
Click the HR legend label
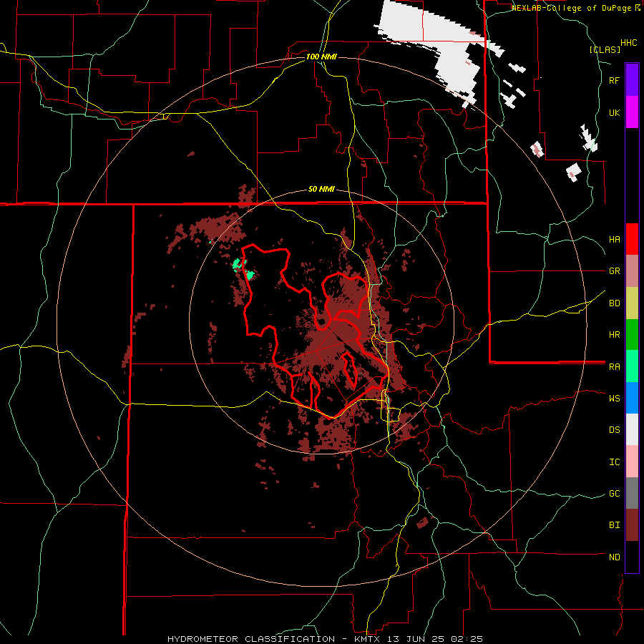click(614, 335)
